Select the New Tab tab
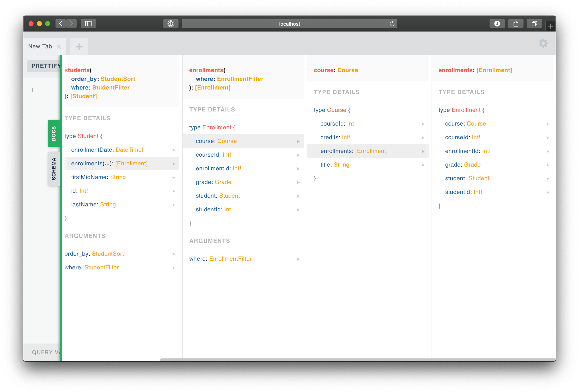This screenshot has height=392, width=579. click(40, 47)
